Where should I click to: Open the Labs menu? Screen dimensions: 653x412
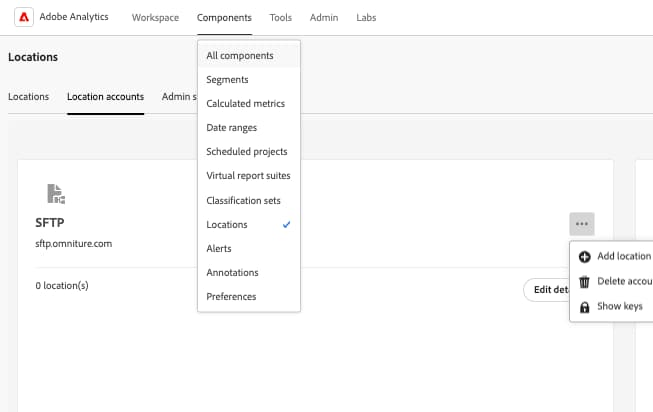click(366, 18)
